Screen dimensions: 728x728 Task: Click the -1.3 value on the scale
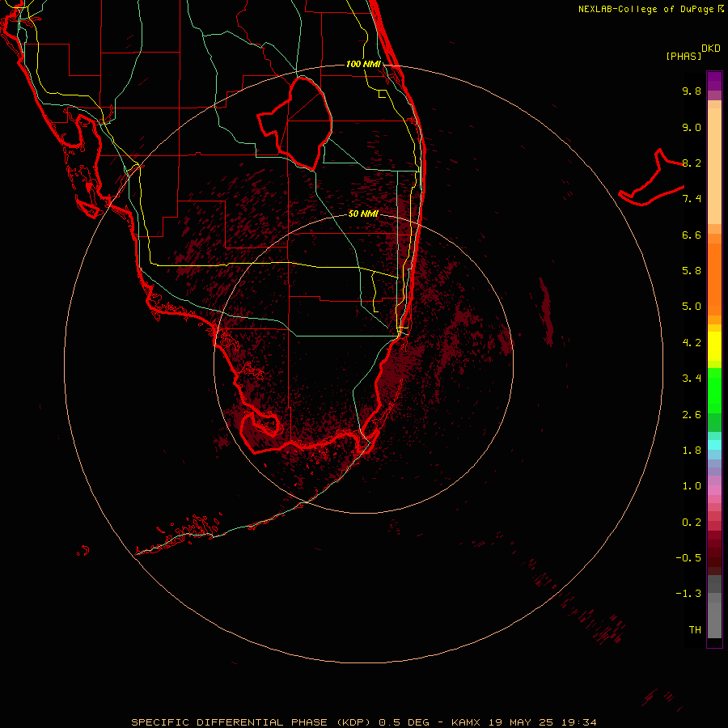pos(688,594)
